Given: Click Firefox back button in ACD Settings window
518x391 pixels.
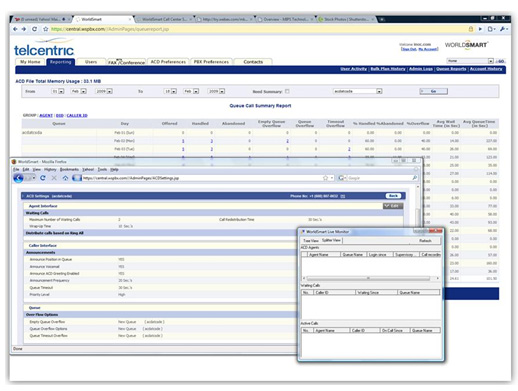Looking at the screenshot, I should tap(19, 178).
